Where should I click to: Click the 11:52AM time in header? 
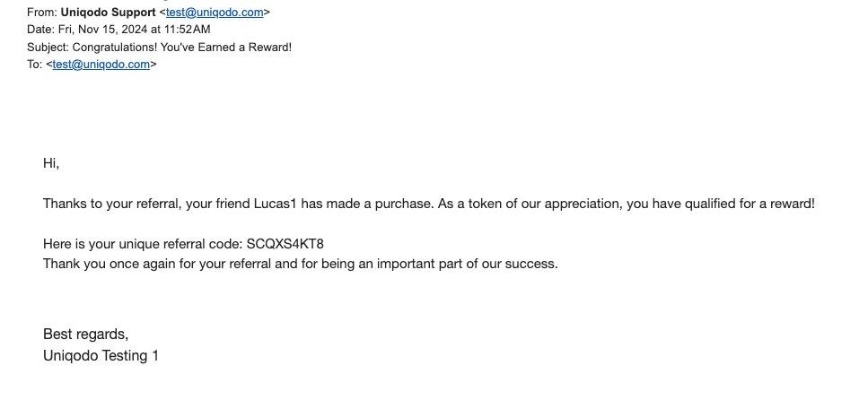pos(188,30)
